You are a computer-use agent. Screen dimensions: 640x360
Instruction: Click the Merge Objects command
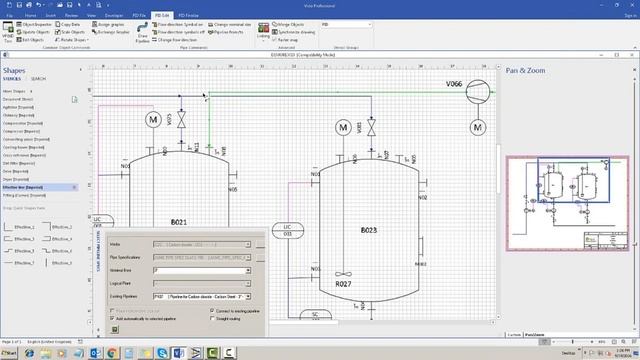point(288,24)
